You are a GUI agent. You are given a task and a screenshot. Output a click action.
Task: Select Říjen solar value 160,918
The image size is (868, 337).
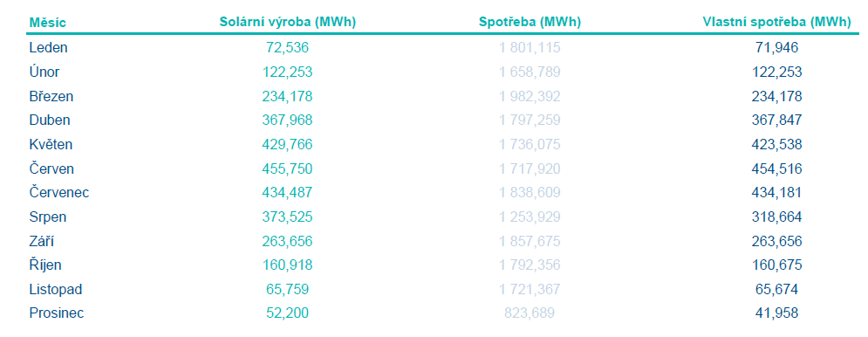click(287, 265)
